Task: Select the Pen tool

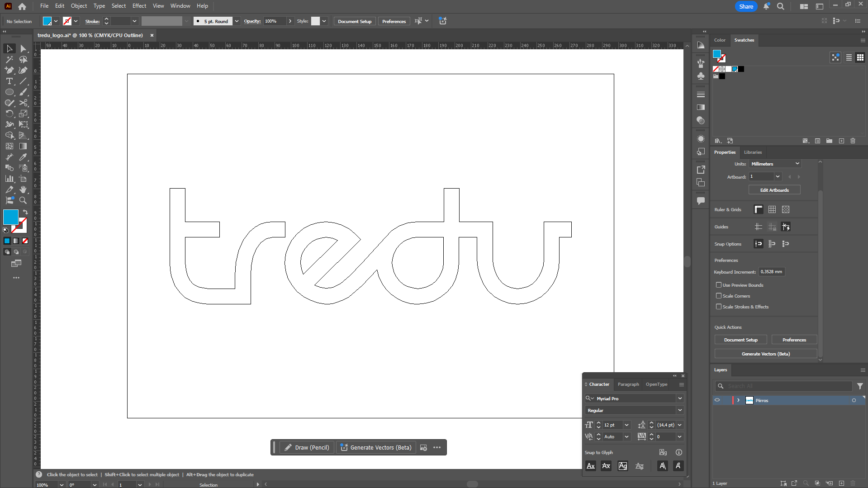Action: [x=9, y=70]
